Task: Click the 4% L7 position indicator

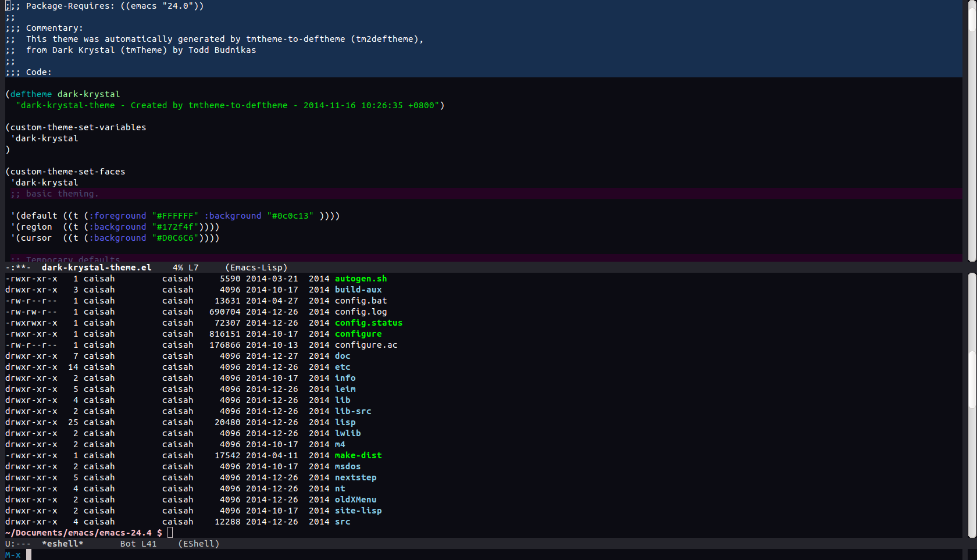Action: point(186,267)
